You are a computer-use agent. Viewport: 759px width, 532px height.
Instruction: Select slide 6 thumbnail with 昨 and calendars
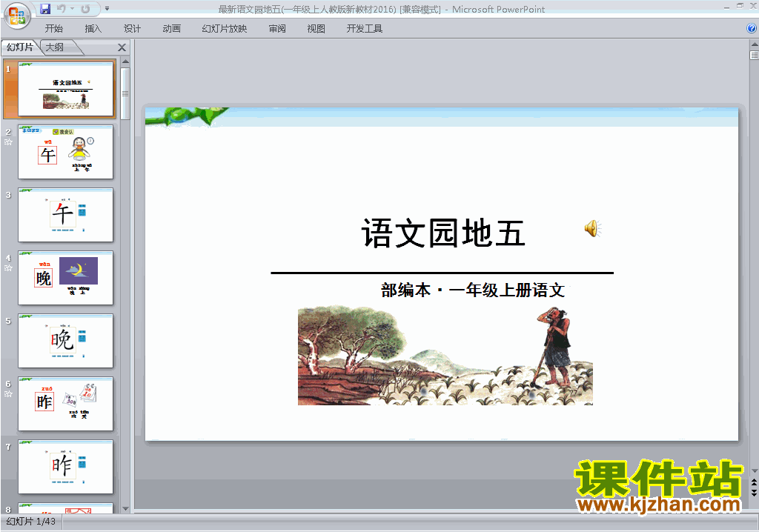pyautogui.click(x=65, y=403)
